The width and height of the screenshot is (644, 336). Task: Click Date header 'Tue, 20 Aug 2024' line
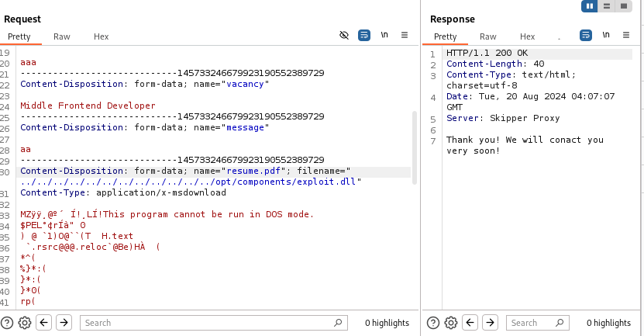click(x=531, y=96)
